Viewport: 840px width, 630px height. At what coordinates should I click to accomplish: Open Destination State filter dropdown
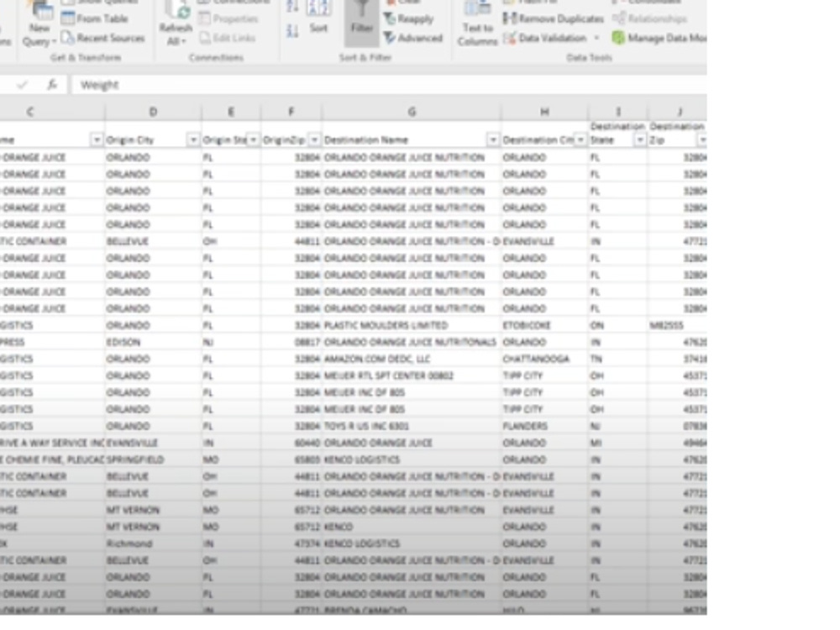pyautogui.click(x=639, y=139)
